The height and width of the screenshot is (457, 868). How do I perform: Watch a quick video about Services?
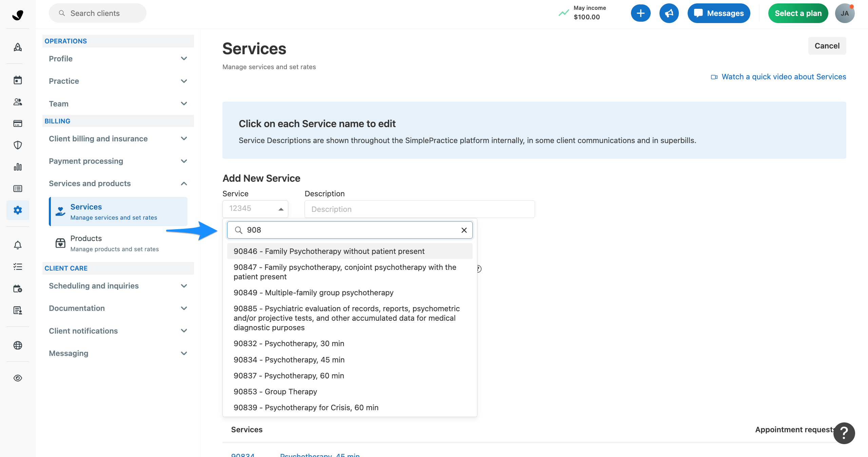pyautogui.click(x=778, y=77)
